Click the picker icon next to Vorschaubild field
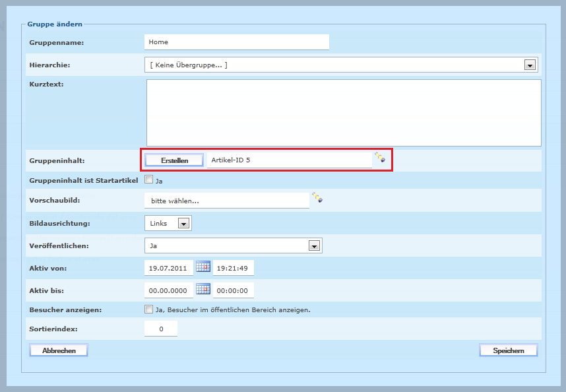The height and width of the screenshot is (392, 566). [x=317, y=197]
